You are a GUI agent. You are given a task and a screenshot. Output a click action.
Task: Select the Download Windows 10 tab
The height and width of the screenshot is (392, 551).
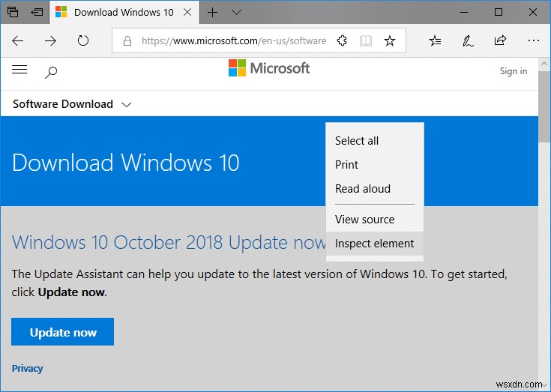pyautogui.click(x=124, y=12)
